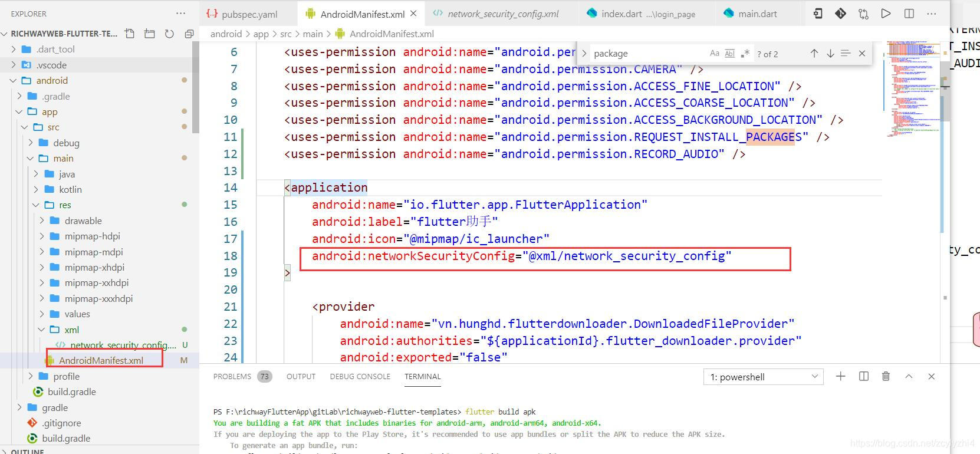
Task: Switch to the PROBLEMS tab
Action: 232,376
